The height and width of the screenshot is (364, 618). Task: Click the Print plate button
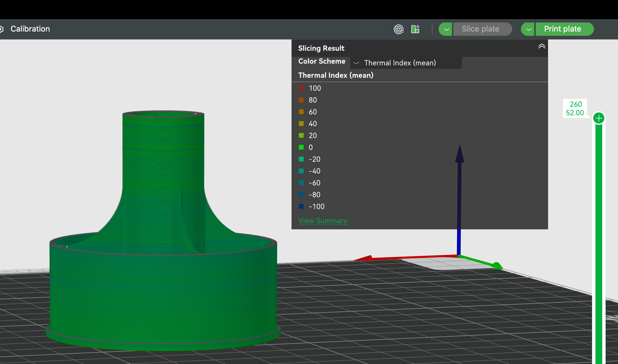coord(564,29)
